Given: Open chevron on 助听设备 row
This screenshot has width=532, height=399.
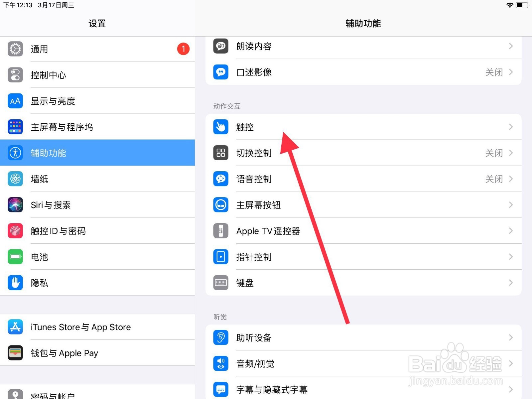Looking at the screenshot, I should coord(511,337).
